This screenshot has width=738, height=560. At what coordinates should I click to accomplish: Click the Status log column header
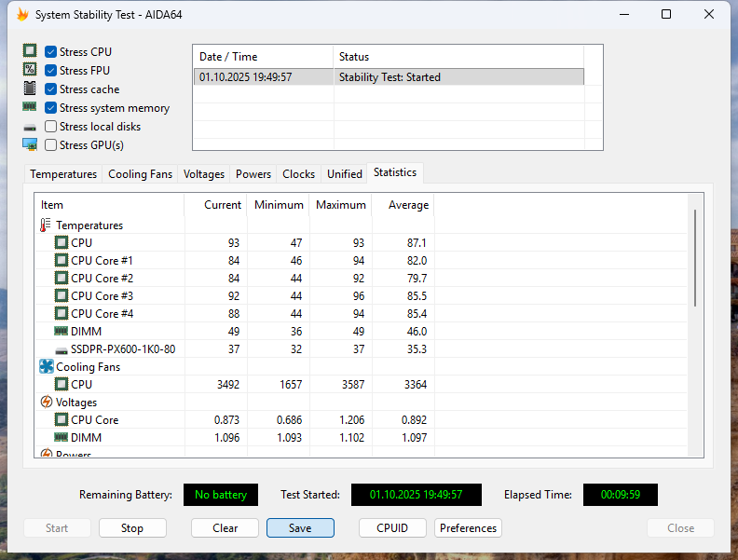click(458, 57)
